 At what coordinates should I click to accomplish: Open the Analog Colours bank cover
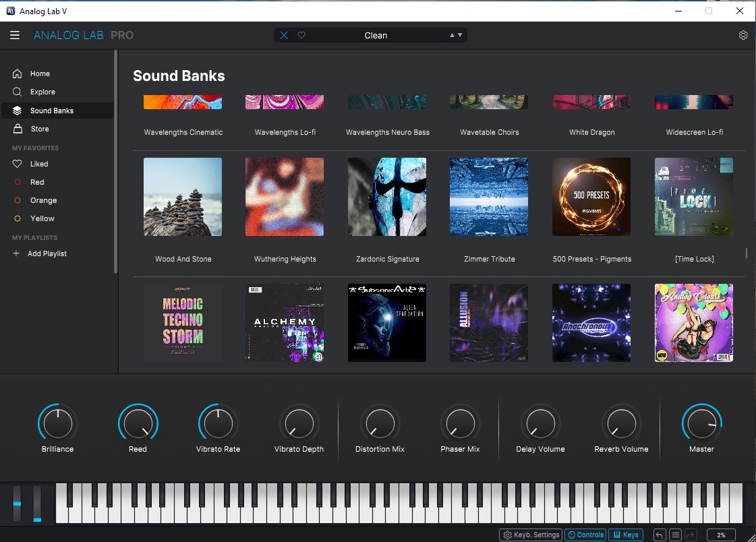[694, 323]
